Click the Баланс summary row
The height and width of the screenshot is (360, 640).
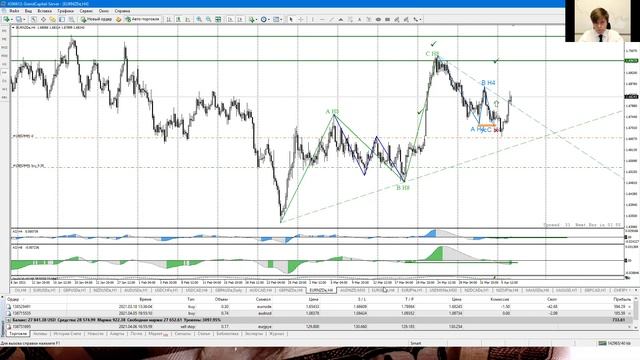click(318, 320)
